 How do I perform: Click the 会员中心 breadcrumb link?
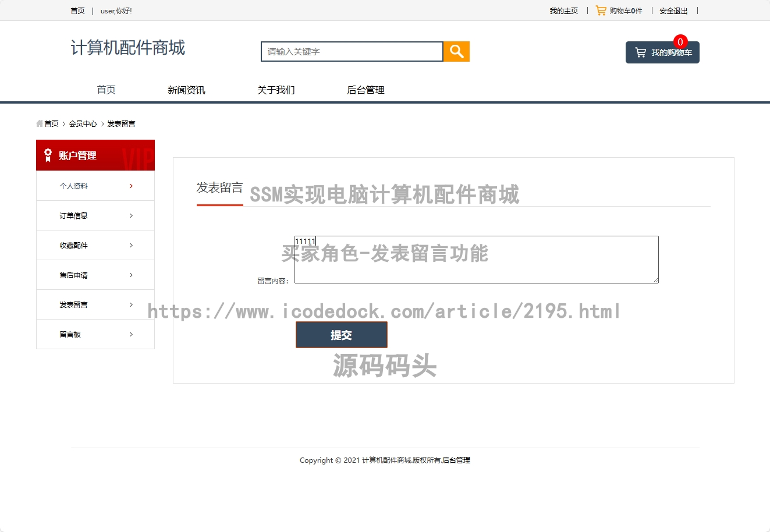click(x=83, y=123)
